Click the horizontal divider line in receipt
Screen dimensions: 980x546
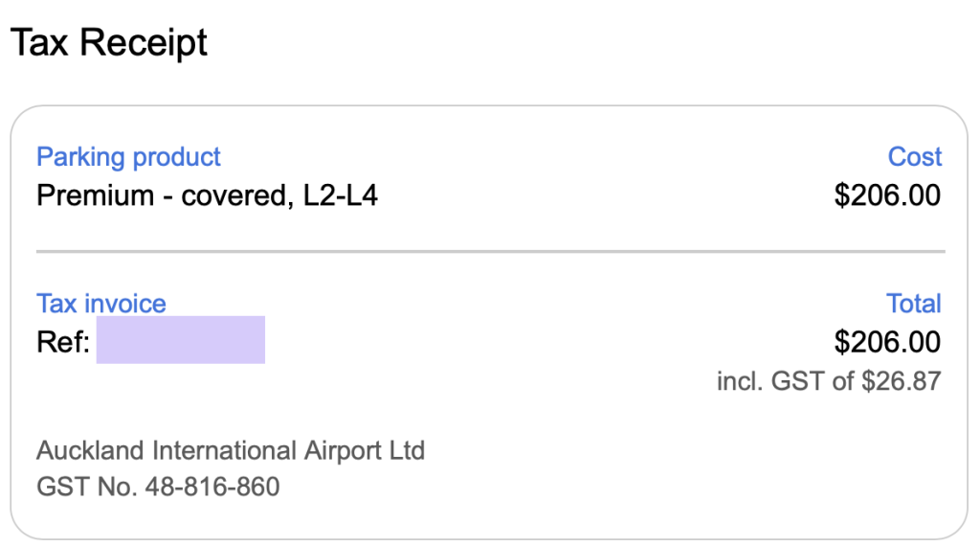(490, 252)
